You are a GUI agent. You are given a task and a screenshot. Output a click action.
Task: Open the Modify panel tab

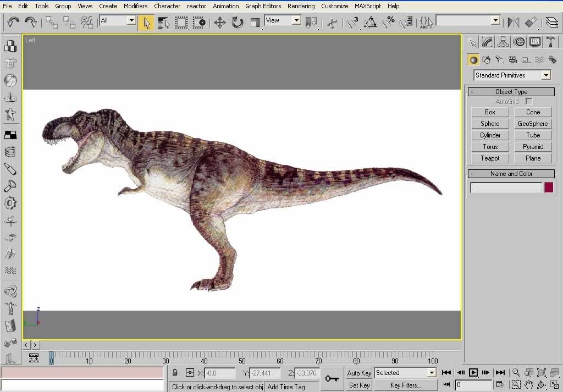tap(487, 42)
